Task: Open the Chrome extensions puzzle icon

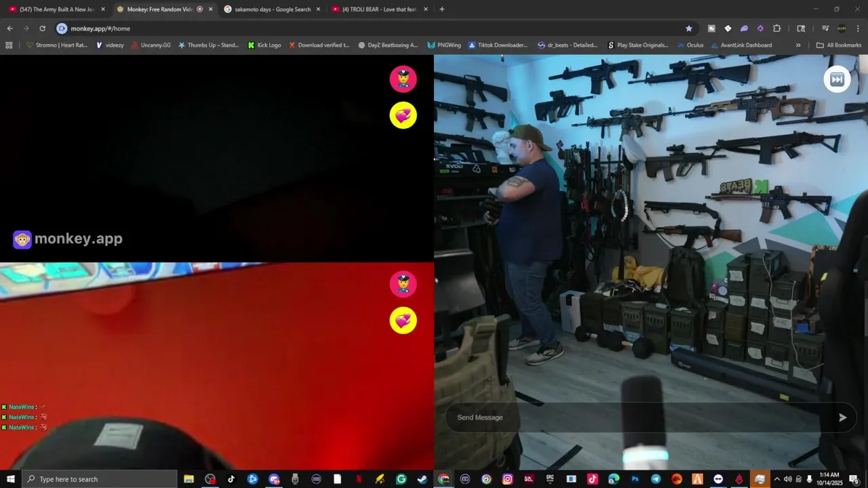Action: pos(777,28)
